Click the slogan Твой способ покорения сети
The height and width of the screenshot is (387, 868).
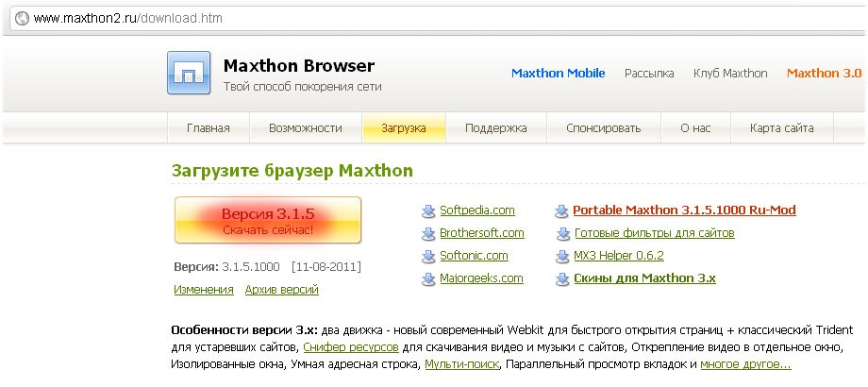(302, 87)
